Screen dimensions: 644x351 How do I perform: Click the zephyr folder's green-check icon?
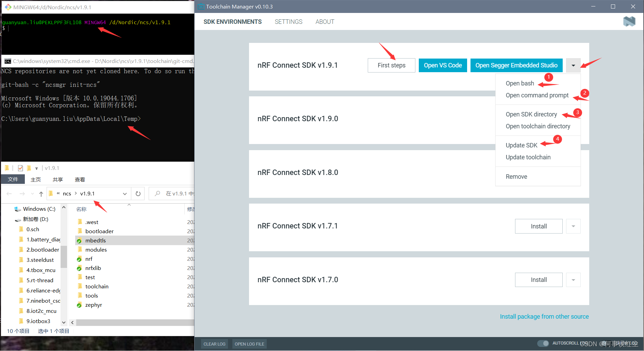click(x=79, y=305)
